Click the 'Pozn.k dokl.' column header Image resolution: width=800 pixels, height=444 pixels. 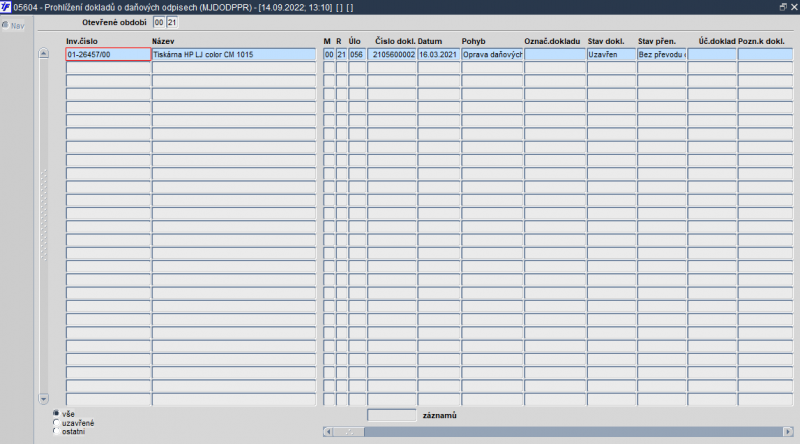click(761, 41)
